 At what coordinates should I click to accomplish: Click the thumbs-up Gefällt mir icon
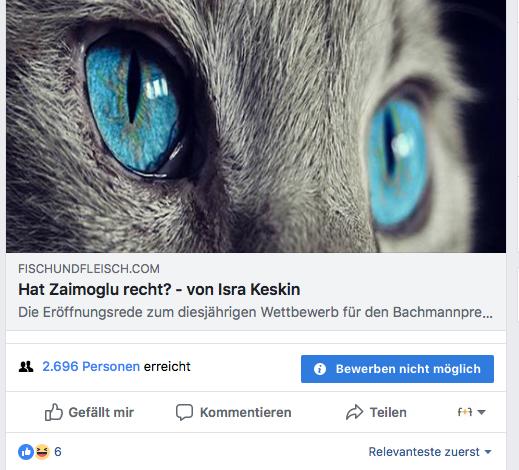point(54,412)
